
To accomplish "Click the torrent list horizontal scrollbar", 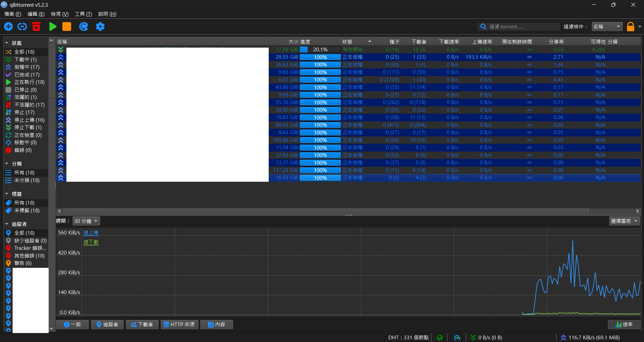I will click(x=326, y=211).
